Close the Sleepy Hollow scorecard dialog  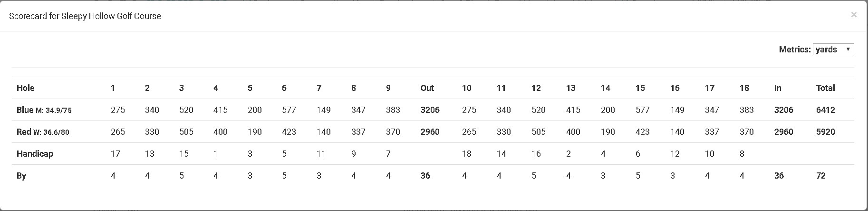(x=854, y=15)
